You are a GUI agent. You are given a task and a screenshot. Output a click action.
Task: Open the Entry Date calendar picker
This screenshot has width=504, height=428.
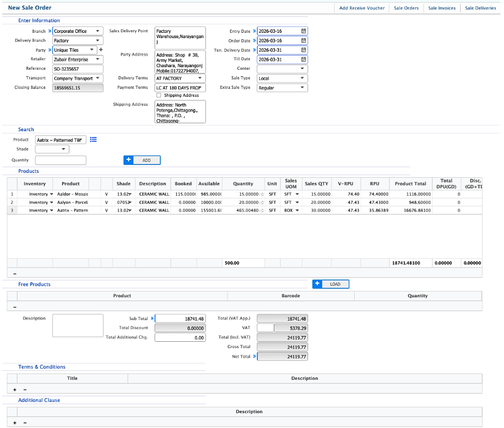(303, 31)
